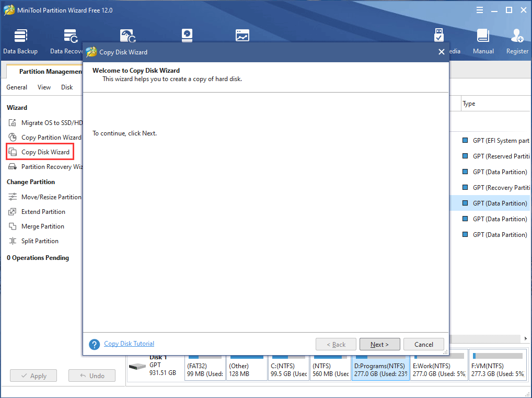Click the Next button
This screenshot has width=532, height=398.
tap(379, 344)
